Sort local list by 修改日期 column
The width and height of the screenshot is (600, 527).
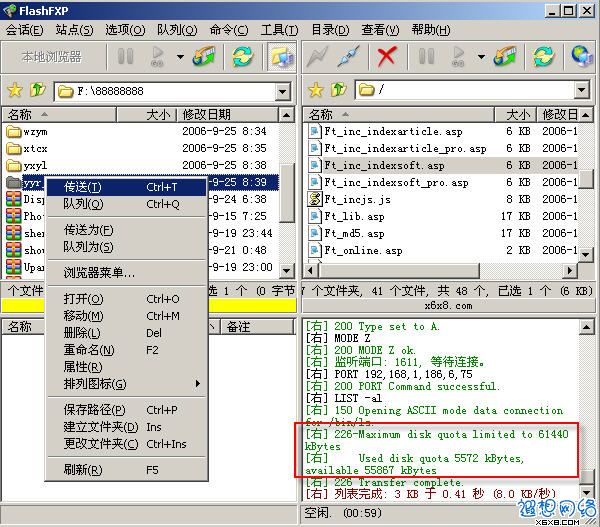[227, 114]
